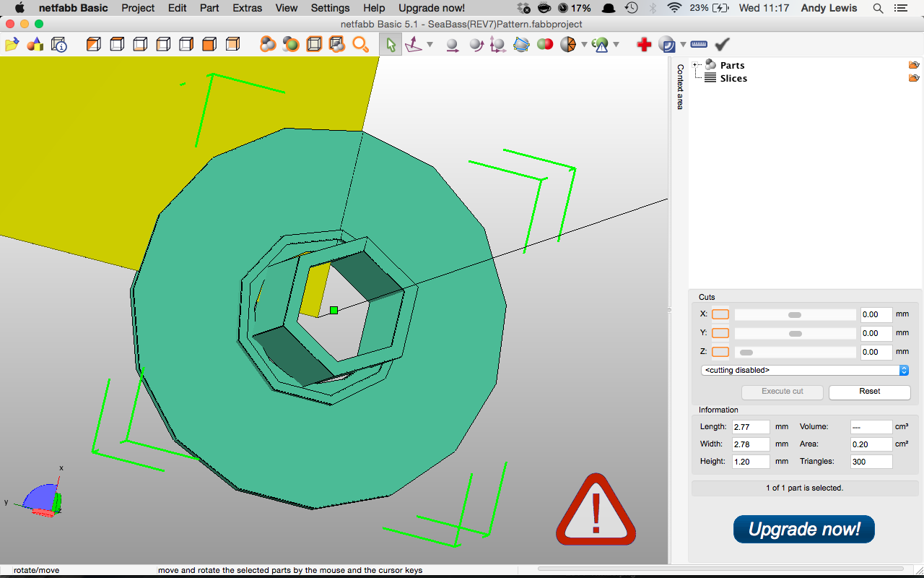The image size is (924, 578).
Task: Open the part info cube icon
Action: [x=59, y=45]
